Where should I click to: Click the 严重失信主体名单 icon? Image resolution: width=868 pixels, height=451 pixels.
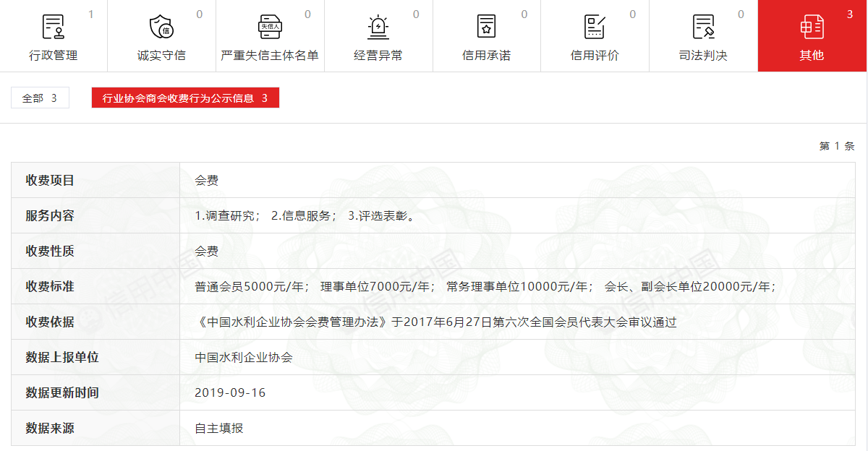click(269, 27)
